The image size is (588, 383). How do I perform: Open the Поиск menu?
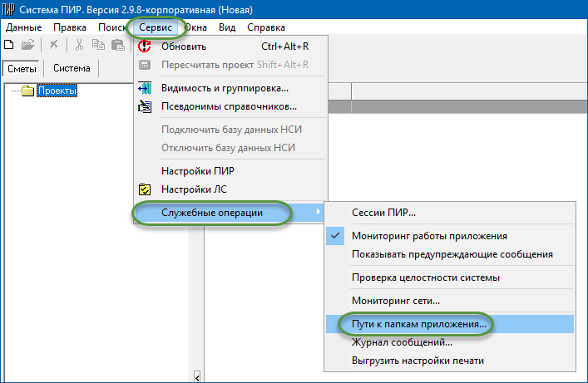pos(112,27)
